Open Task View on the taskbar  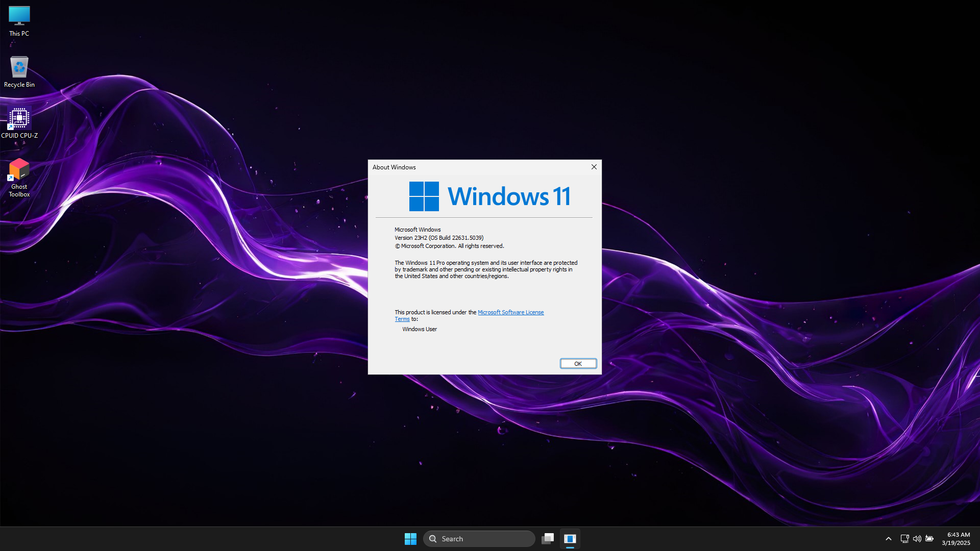point(548,539)
